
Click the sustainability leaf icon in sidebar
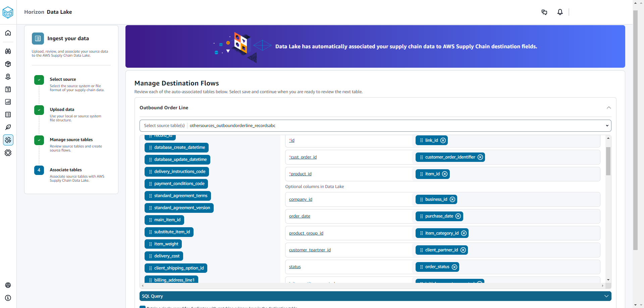click(x=8, y=127)
